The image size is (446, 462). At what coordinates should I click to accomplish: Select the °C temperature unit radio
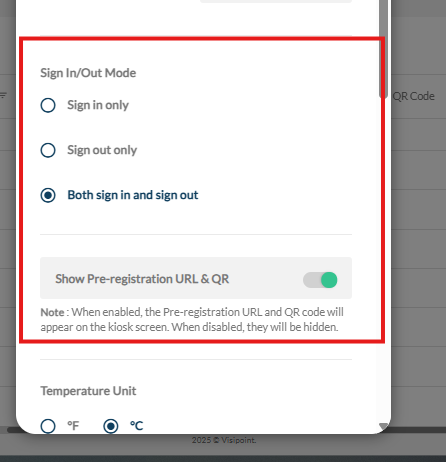coord(111,426)
